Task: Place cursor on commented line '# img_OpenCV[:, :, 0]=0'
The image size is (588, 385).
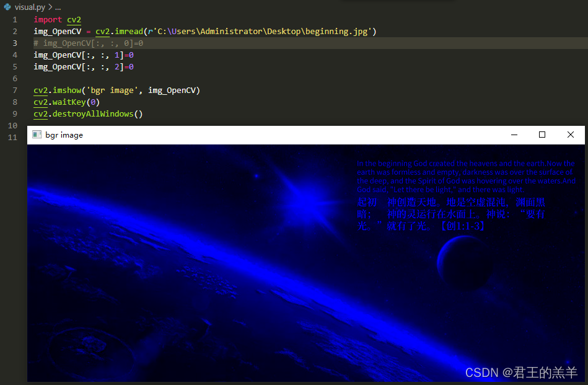Action: (88, 43)
